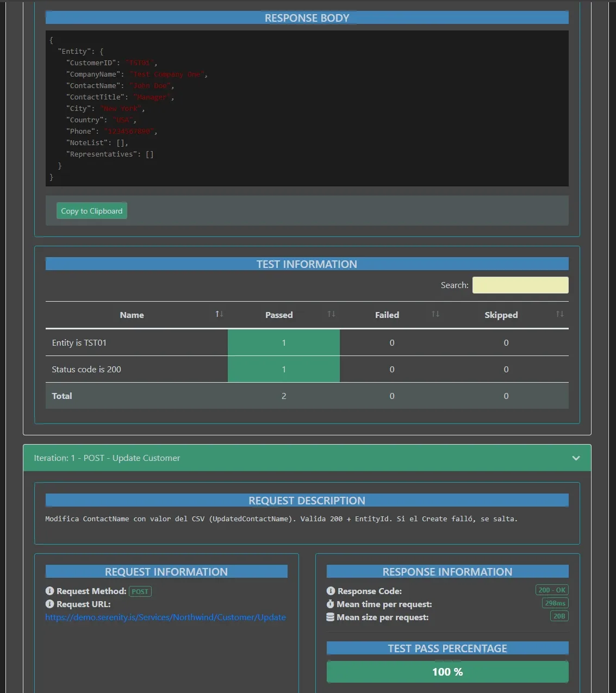Click the stopwatch icon beside Mean time per request
616x693 pixels.
point(330,604)
